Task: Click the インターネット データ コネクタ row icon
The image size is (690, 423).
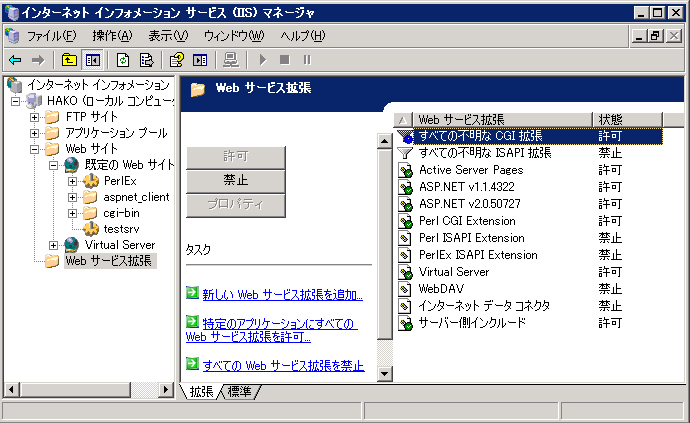Action: tap(405, 306)
